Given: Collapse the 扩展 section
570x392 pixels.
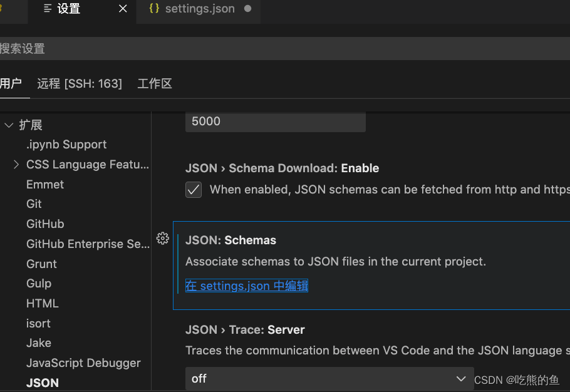Looking at the screenshot, I should pos(9,125).
